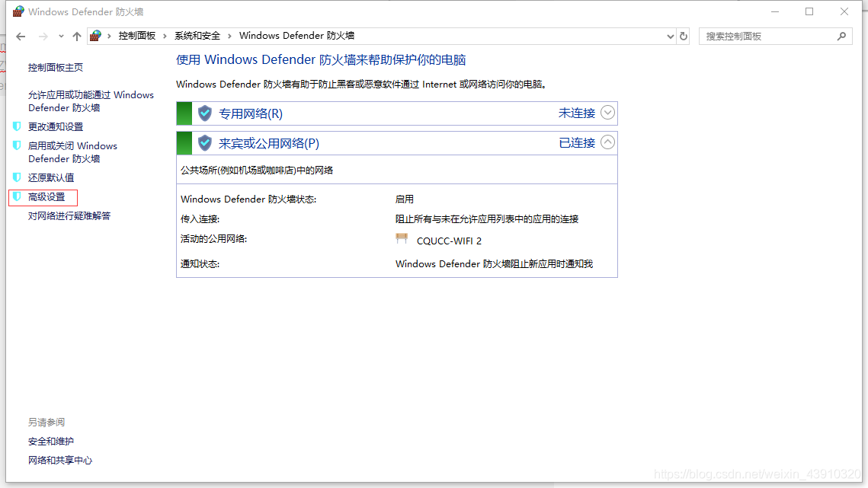Close the Windows Defender 防火墙 window
Viewport: 868px width, 488px height.
tap(844, 11)
